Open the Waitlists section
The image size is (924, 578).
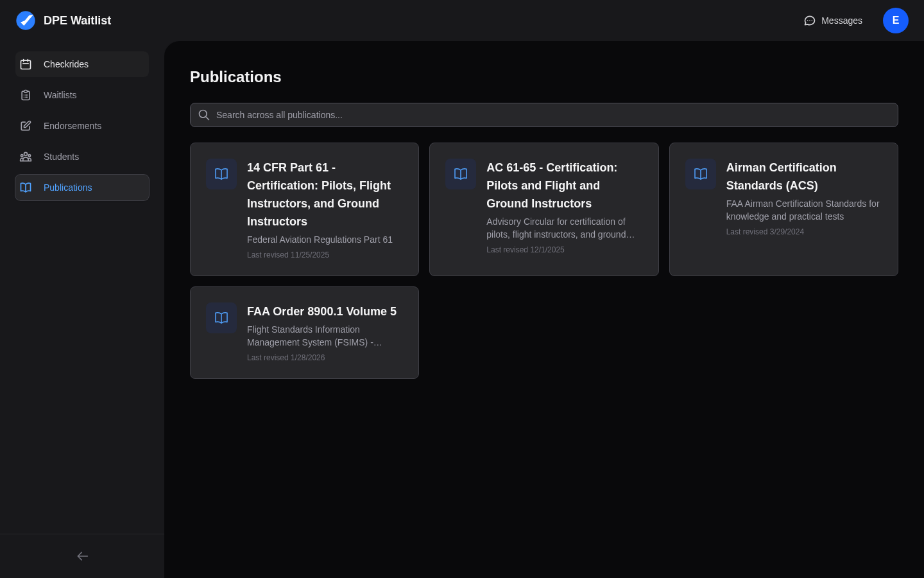(60, 95)
